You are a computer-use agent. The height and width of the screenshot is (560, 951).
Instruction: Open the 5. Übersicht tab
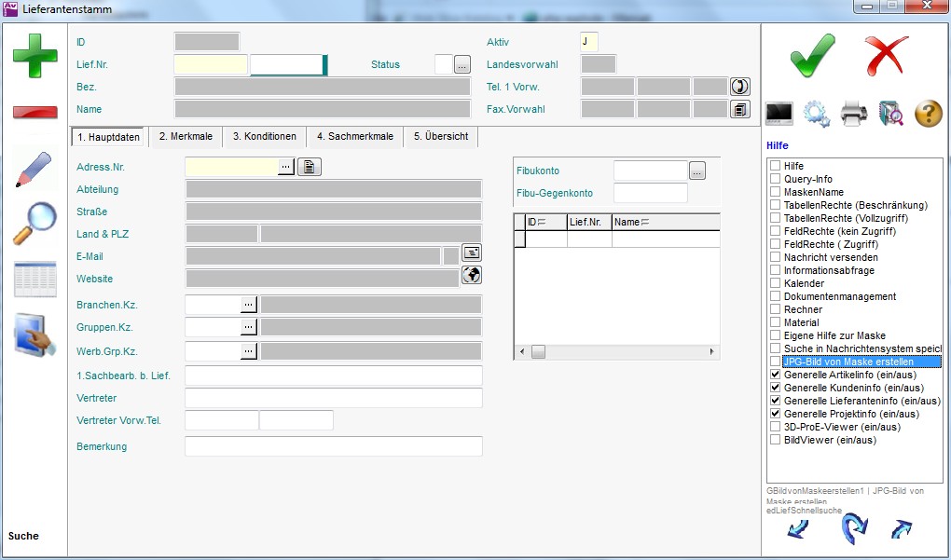442,137
